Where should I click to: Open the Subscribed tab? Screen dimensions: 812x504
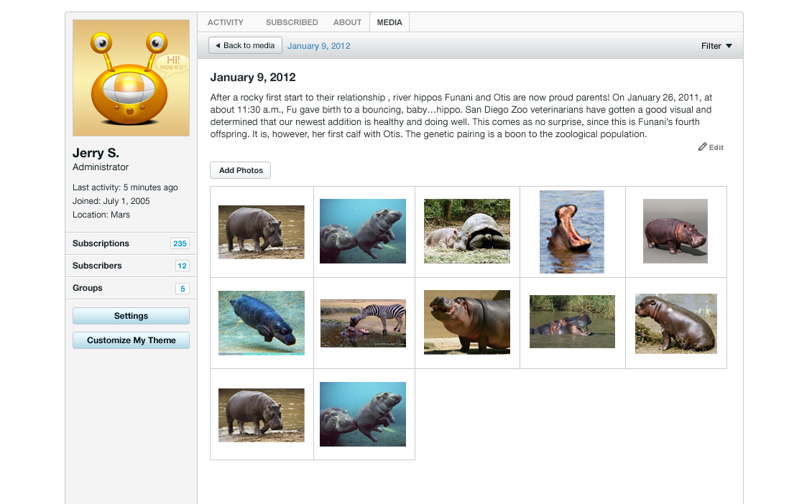point(292,22)
